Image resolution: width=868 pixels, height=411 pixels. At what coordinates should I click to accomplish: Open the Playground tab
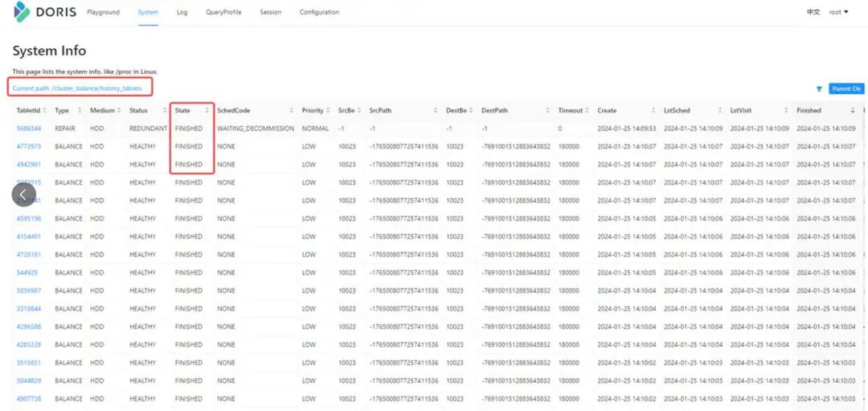coord(103,12)
